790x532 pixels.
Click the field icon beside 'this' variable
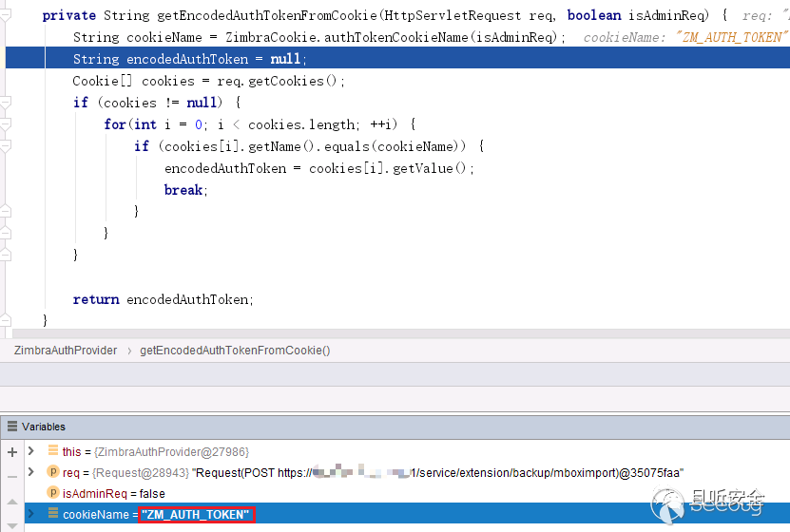53,450
